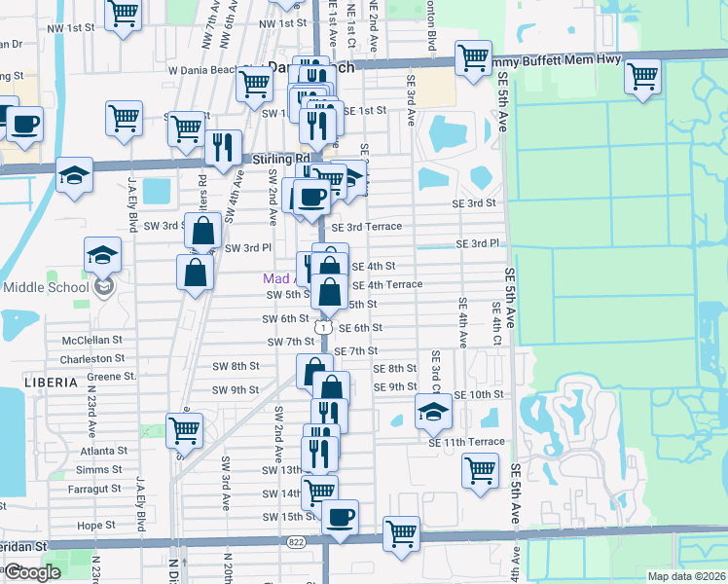Select the SE 11th Terrace label
728x584 pixels.
[x=466, y=443]
